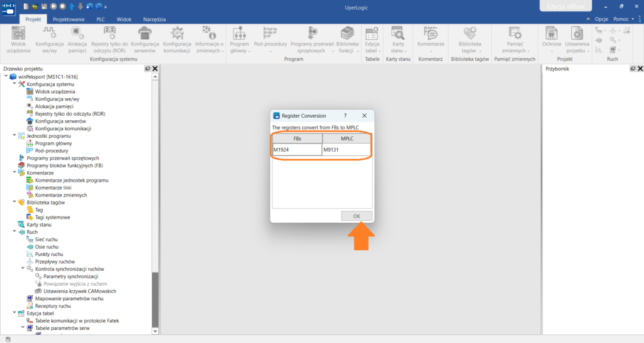Click OK in Register Conversion dialog

357,216
